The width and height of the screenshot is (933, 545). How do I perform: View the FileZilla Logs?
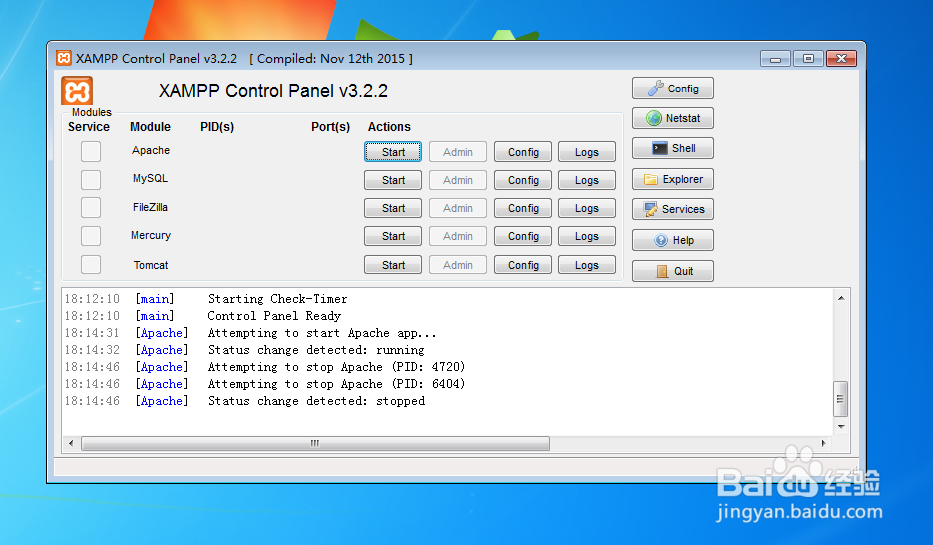click(587, 208)
